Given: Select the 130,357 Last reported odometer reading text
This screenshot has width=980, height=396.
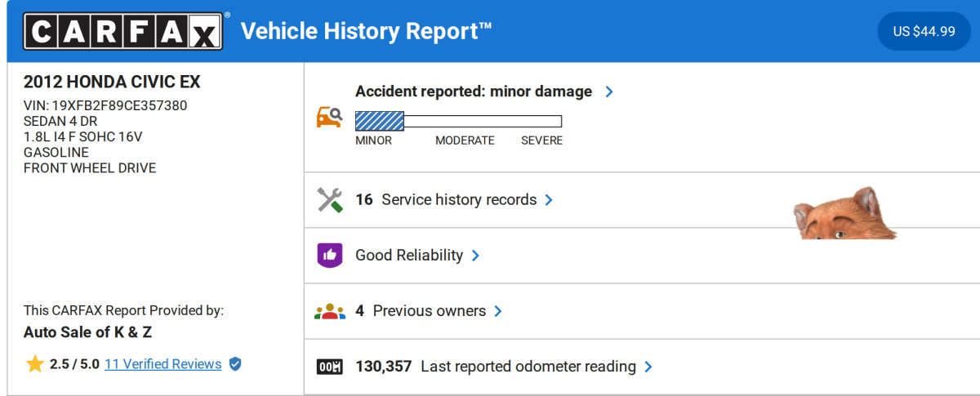Looking at the screenshot, I should [x=496, y=367].
